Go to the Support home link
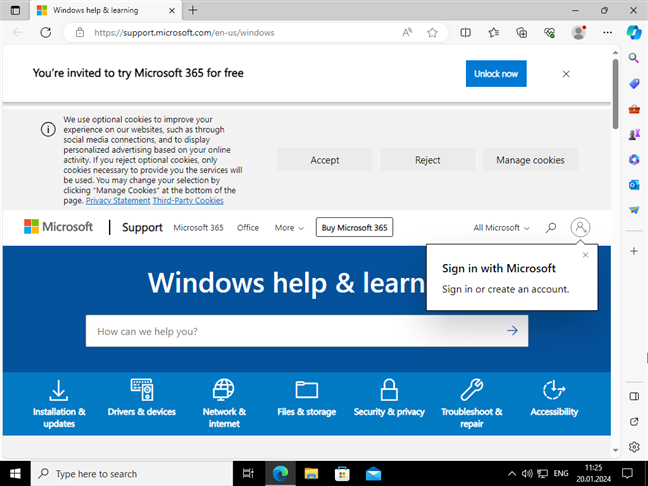 (142, 227)
